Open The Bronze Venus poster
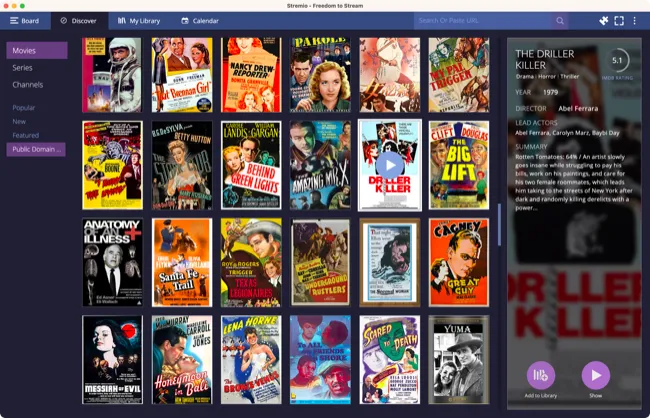This screenshot has width=650, height=418. 251,360
